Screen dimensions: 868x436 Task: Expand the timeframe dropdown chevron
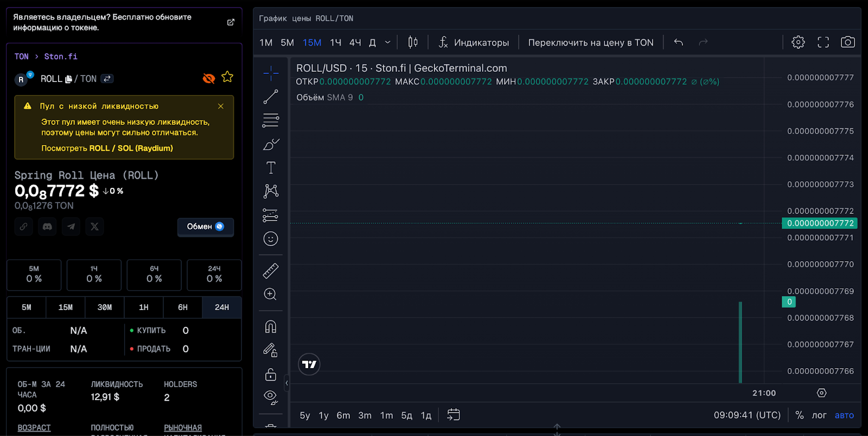coord(387,42)
